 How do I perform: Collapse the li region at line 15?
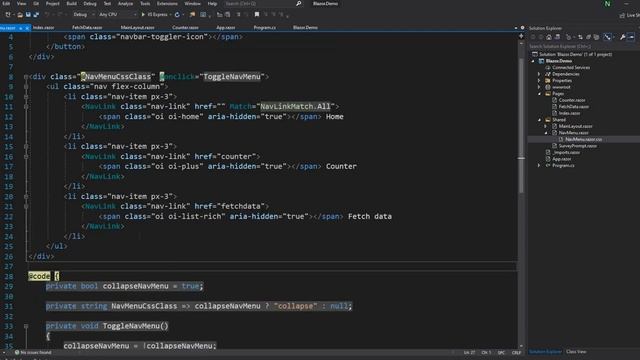coord(26,147)
